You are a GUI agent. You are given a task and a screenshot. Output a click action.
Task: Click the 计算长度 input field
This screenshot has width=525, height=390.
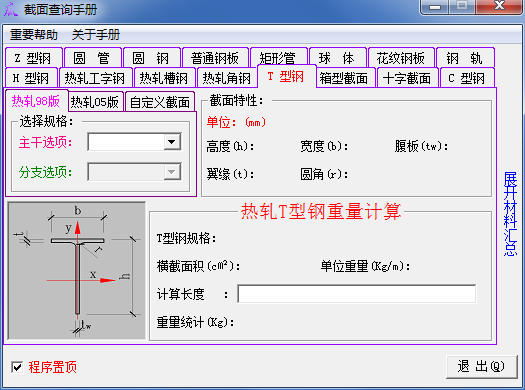[357, 294]
